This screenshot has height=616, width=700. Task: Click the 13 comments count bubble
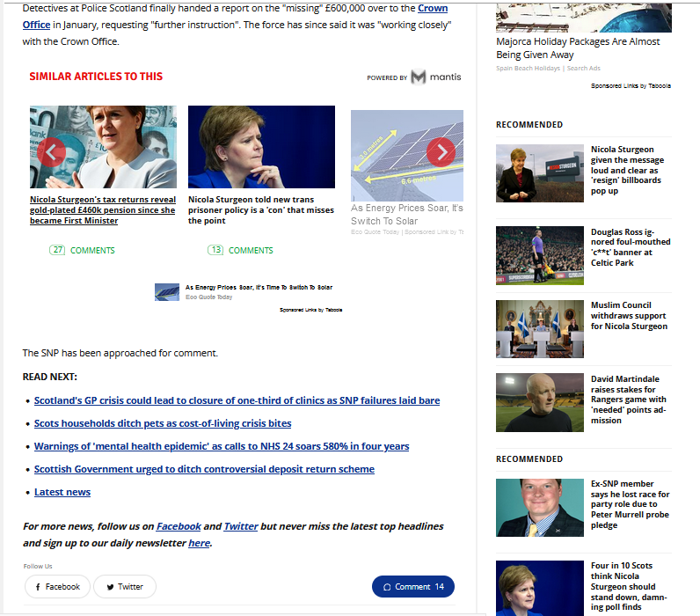pos(215,250)
